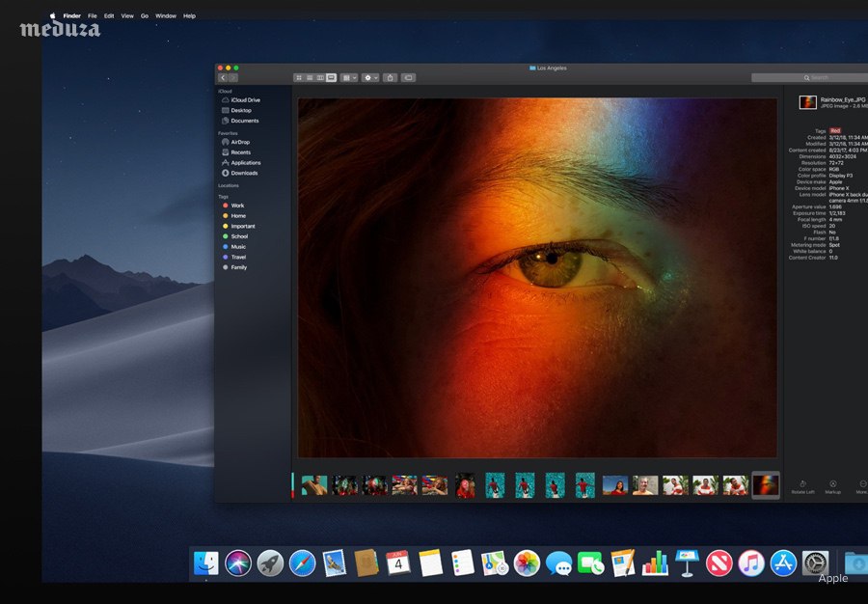Open Contacts from the Dock
Image resolution: width=868 pixels, height=604 pixels.
(x=366, y=563)
